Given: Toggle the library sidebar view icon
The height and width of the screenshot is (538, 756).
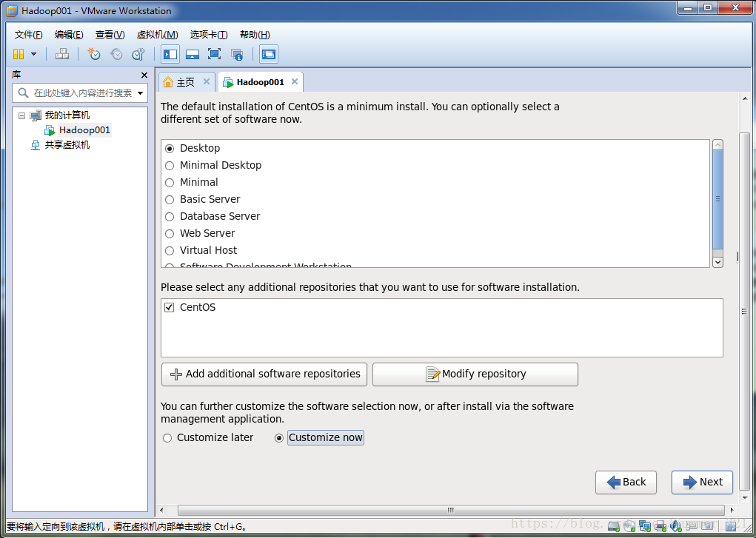Looking at the screenshot, I should coord(170,54).
